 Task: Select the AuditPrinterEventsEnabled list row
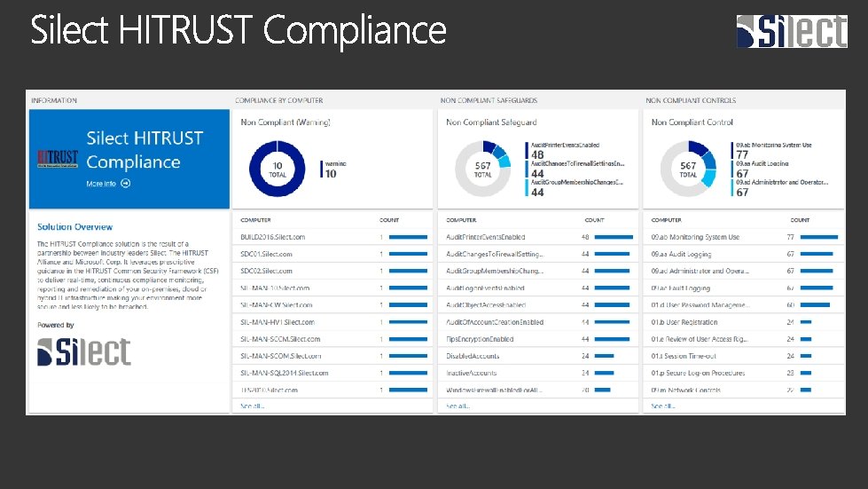coord(538,237)
